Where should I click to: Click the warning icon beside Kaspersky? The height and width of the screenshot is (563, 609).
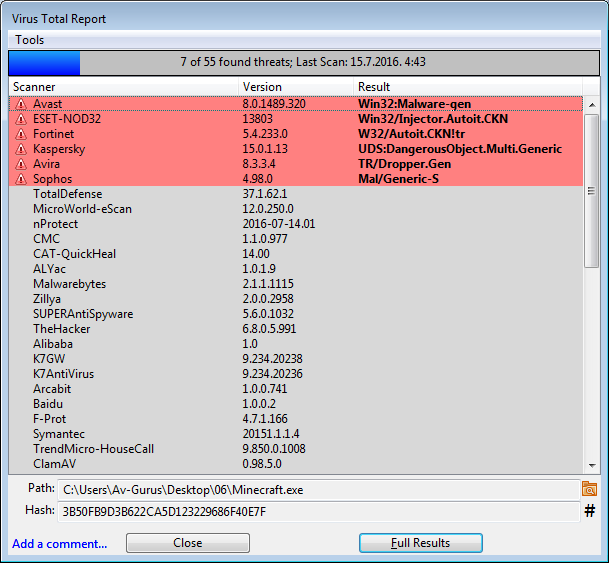pos(21,149)
